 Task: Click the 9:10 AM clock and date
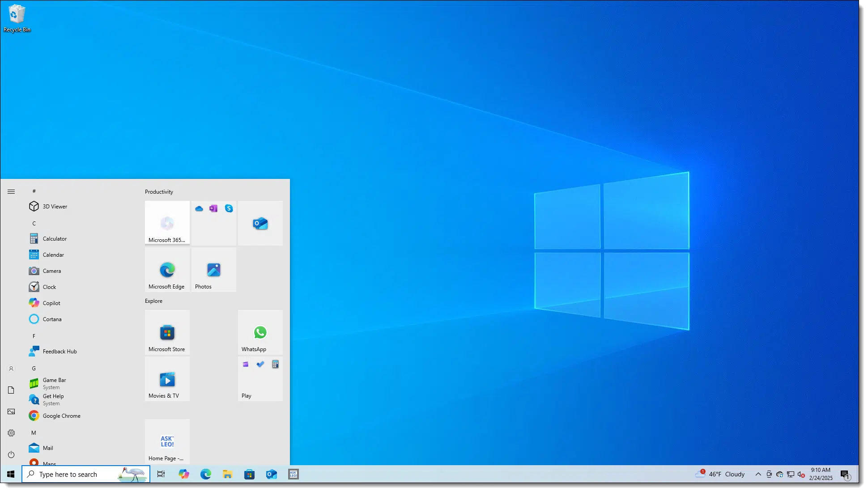click(821, 474)
